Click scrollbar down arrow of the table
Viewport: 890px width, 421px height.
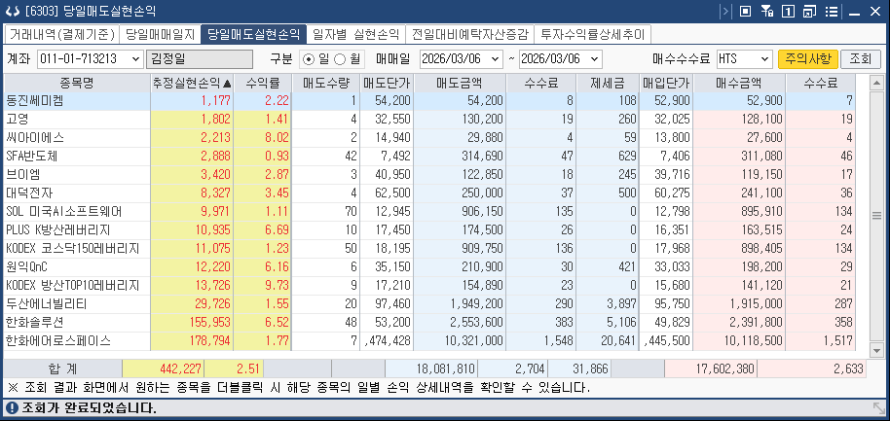pyautogui.click(x=876, y=350)
